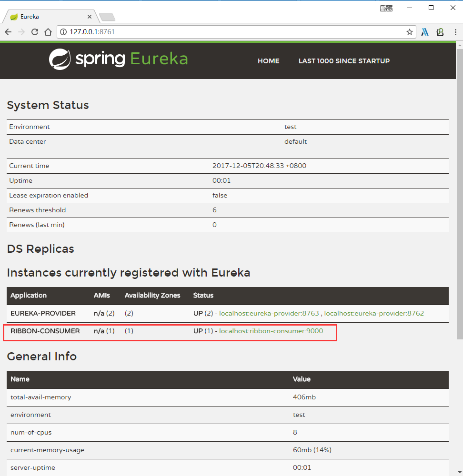The image size is (463, 476).
Task: Open localhost:eureka-provider:8762 instance link
Action: click(374, 313)
